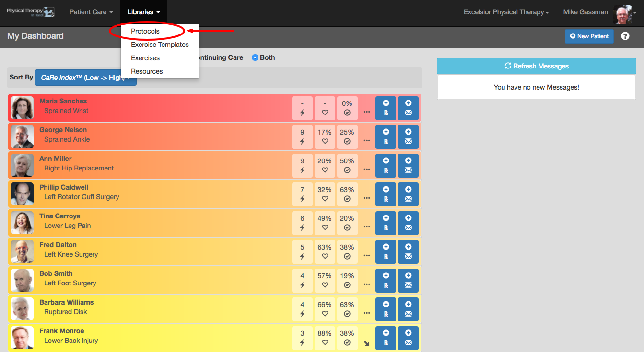
Task: Open Phillip Caldwell's patient photo
Action: click(22, 194)
